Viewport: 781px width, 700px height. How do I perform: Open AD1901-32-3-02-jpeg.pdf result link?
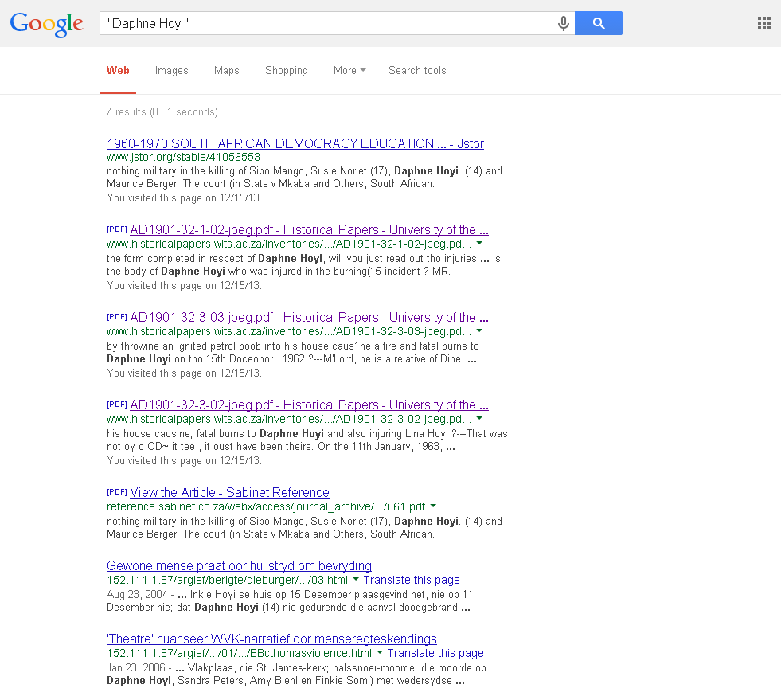(309, 405)
